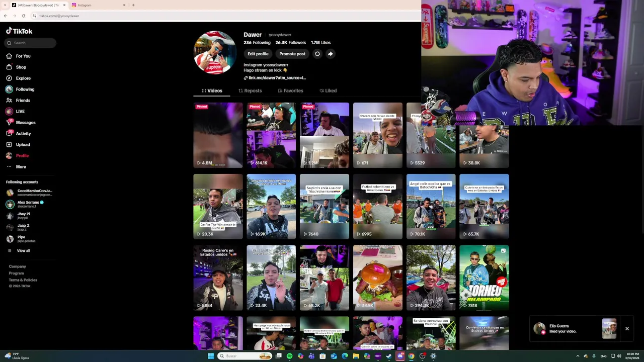Expand Terms & Policies footer section

(x=23, y=280)
